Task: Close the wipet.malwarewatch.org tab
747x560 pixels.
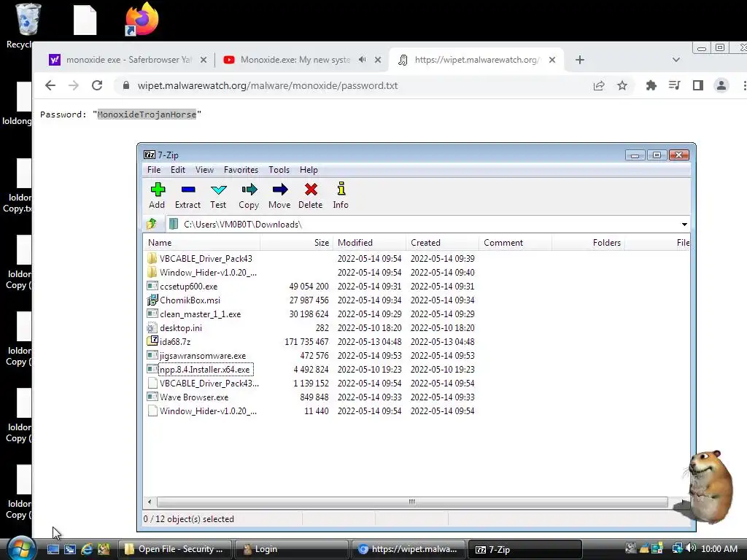Action: pos(552,60)
